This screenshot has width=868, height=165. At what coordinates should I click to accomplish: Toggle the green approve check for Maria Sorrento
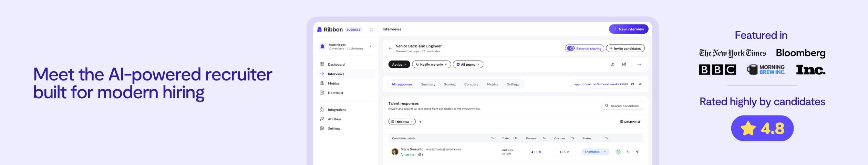click(618, 152)
